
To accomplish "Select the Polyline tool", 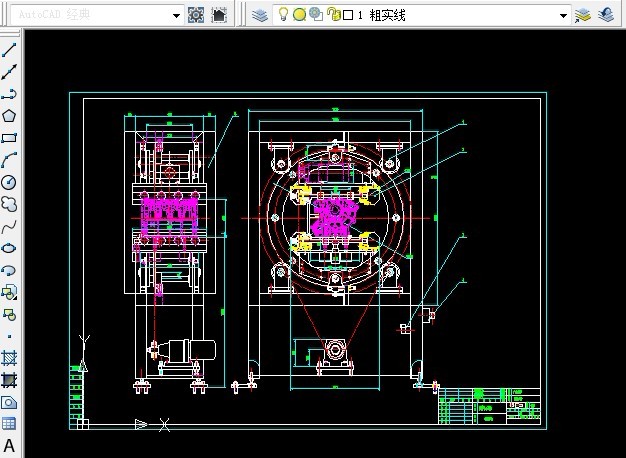I will click(9, 94).
